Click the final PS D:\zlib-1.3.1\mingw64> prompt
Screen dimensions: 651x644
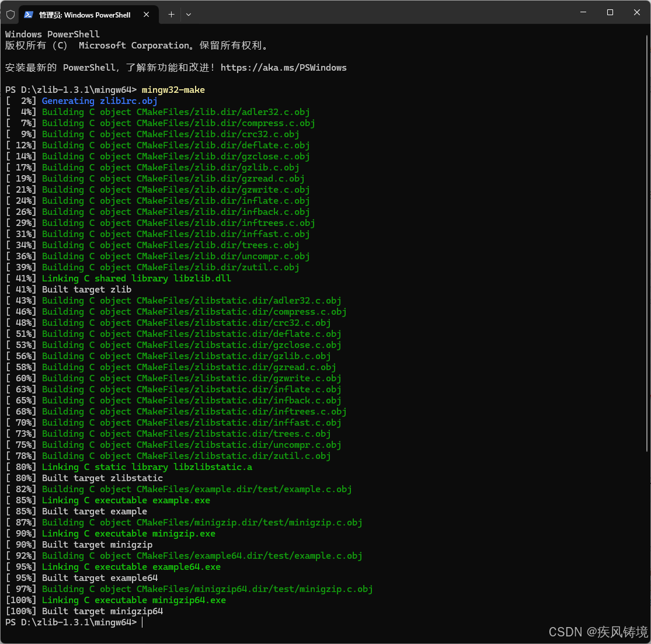click(x=71, y=622)
